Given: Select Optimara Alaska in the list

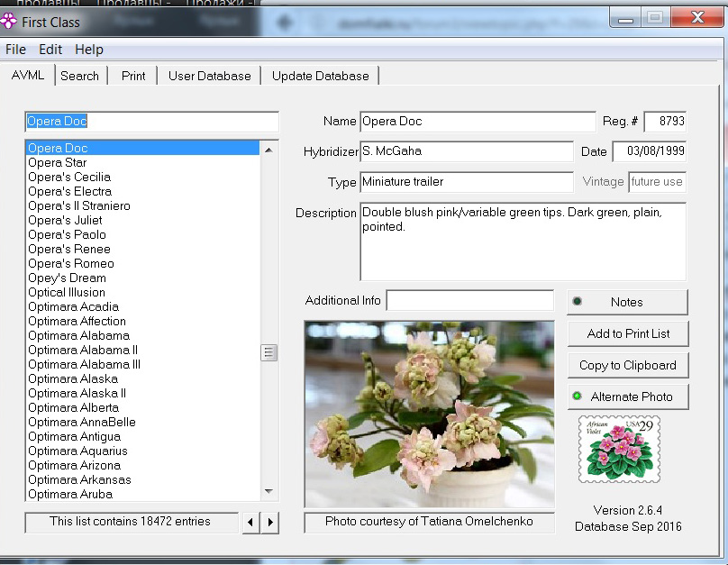Looking at the screenshot, I should coord(143,378).
